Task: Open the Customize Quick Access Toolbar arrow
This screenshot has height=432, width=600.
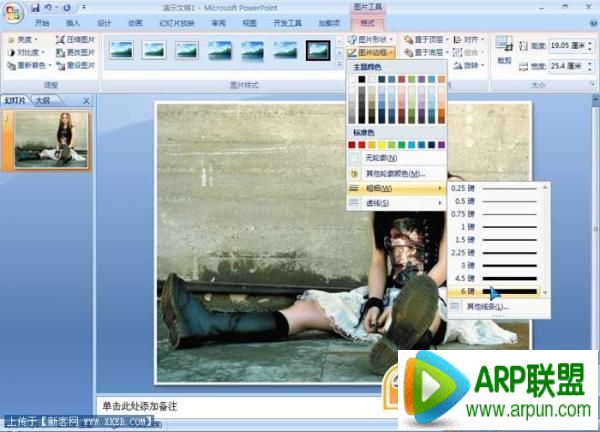Action: 84,7
